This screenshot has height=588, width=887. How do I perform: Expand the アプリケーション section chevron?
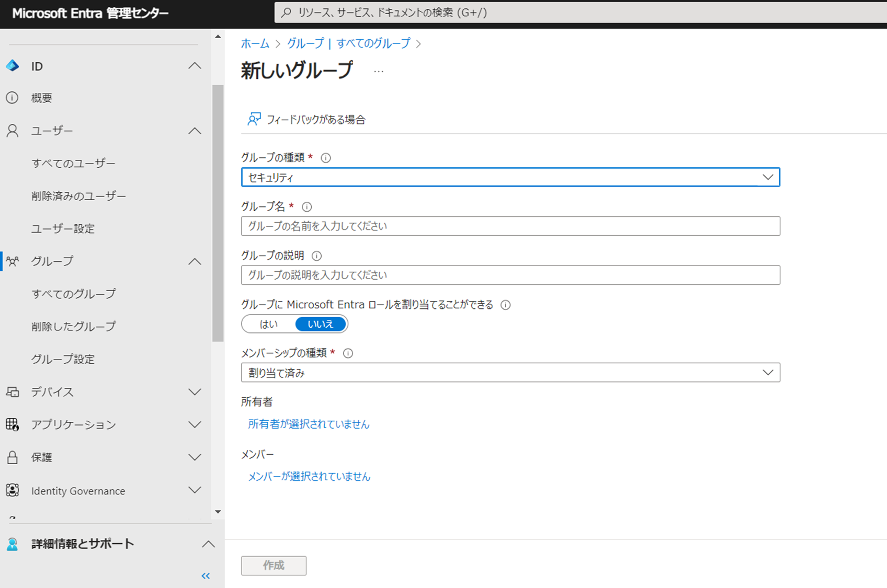click(195, 424)
